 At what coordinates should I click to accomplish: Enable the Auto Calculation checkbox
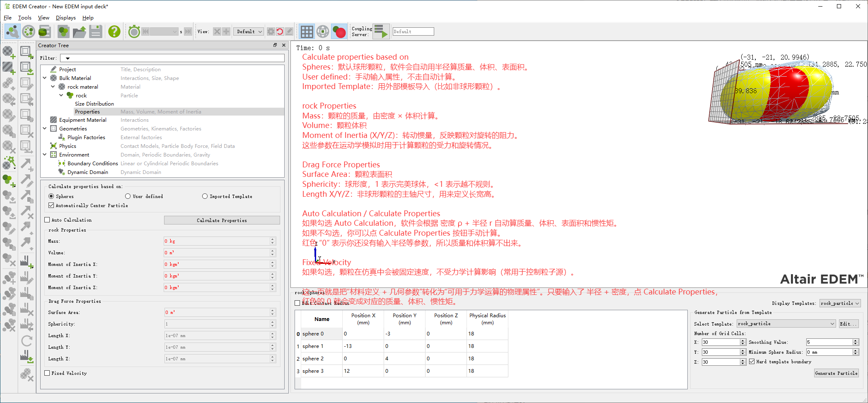[x=47, y=220]
